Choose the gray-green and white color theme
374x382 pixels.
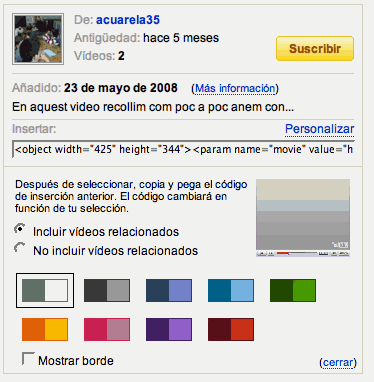pyautogui.click(x=45, y=290)
